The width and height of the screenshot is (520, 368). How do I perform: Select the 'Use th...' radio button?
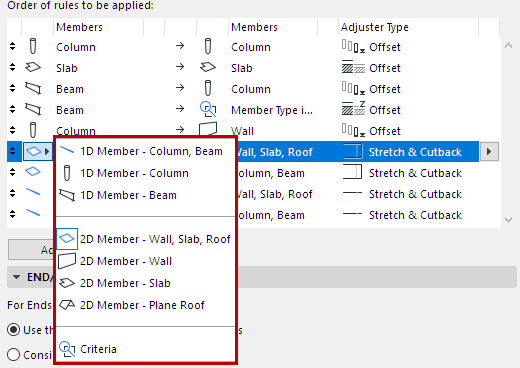point(14,330)
